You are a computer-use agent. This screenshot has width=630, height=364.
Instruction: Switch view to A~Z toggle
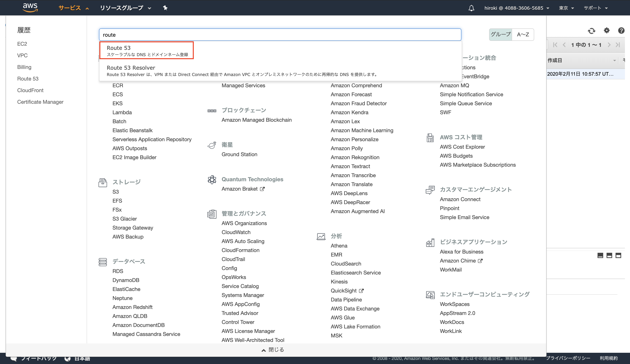pyautogui.click(x=523, y=34)
